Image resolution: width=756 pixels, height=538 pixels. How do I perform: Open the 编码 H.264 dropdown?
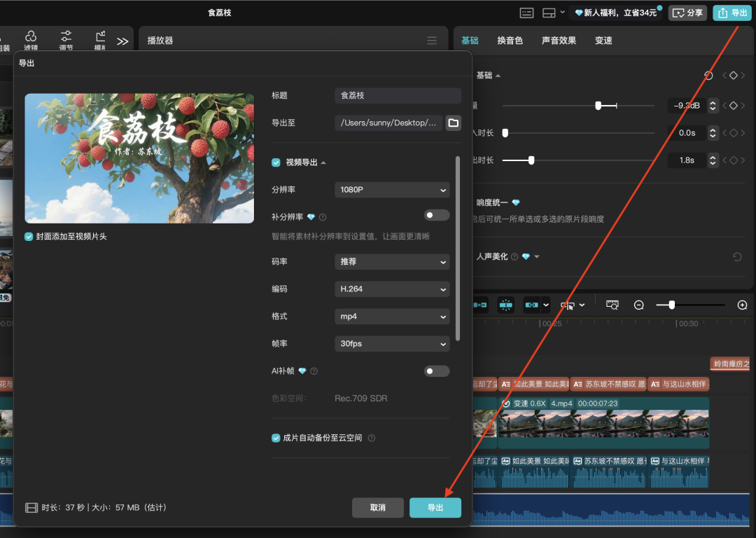(392, 289)
